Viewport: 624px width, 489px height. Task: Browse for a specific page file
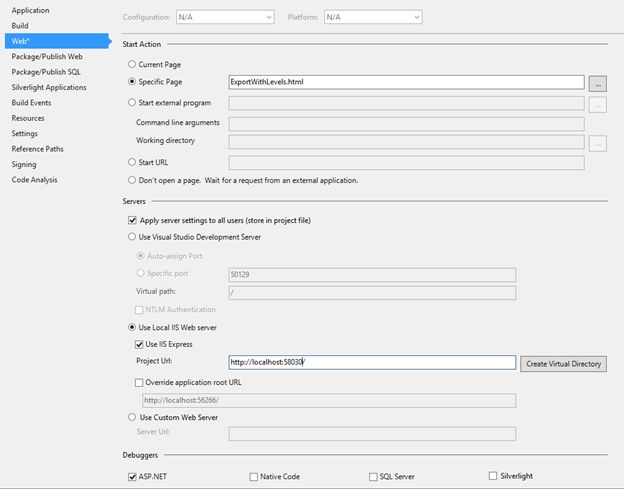click(598, 84)
